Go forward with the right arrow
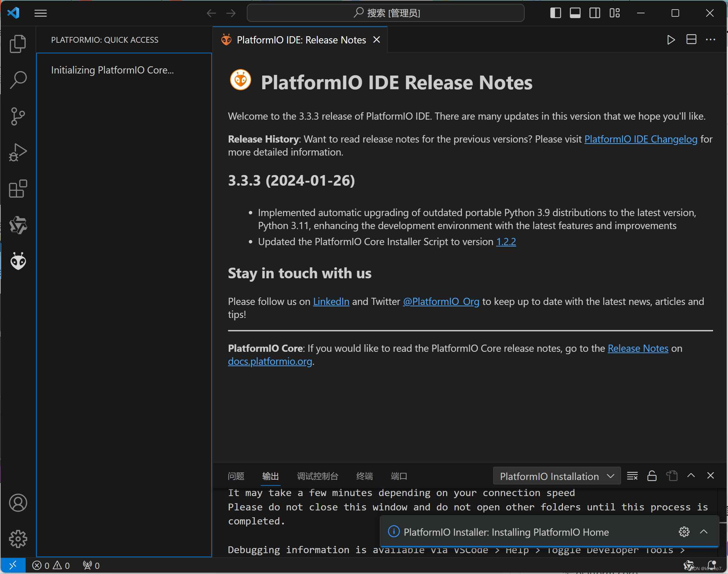The width and height of the screenshot is (728, 574). pyautogui.click(x=231, y=13)
